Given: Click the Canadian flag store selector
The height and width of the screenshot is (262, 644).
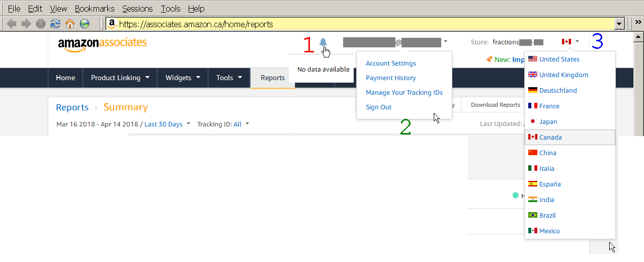Looking at the screenshot, I should [567, 42].
